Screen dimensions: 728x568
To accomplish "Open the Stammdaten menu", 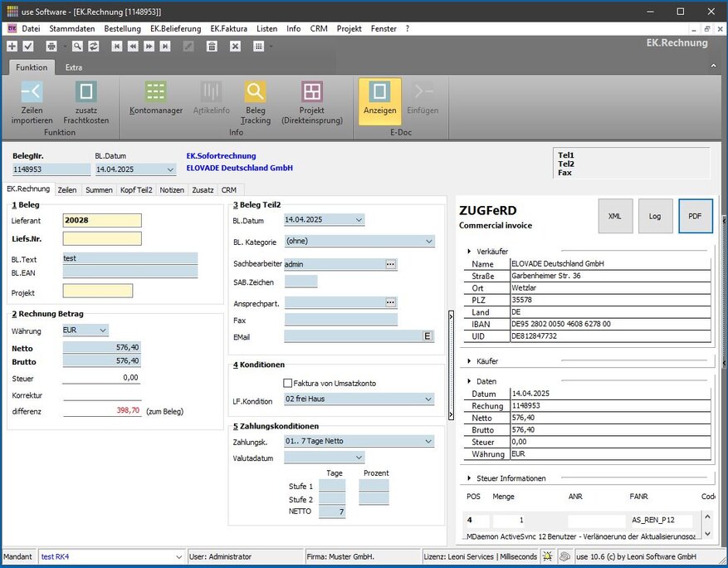I will click(x=71, y=28).
